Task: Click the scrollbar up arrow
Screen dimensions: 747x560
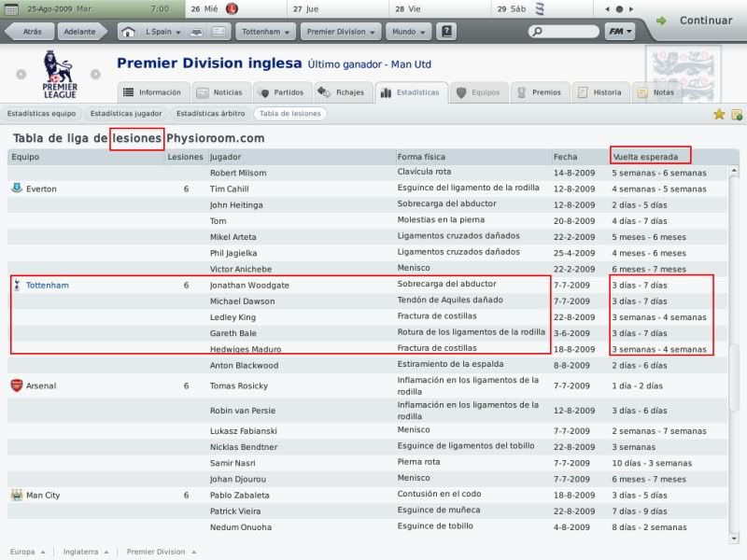Action: click(734, 171)
